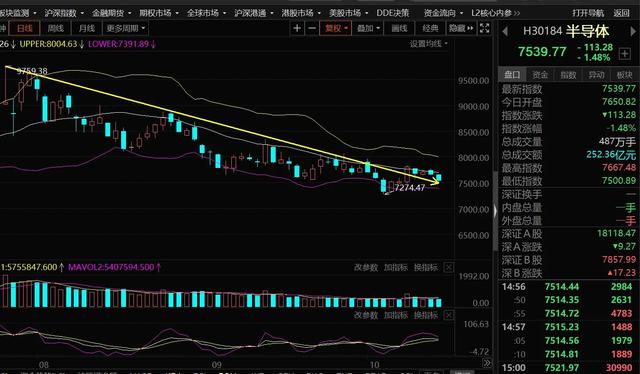The height and width of the screenshot is (374, 640).
Task: Open the 美股市场 menu
Action: coord(348,13)
